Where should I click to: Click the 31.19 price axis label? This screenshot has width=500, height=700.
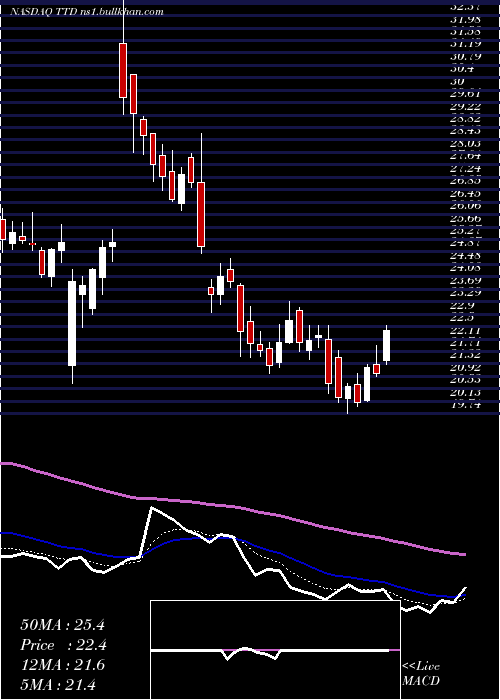click(x=465, y=44)
